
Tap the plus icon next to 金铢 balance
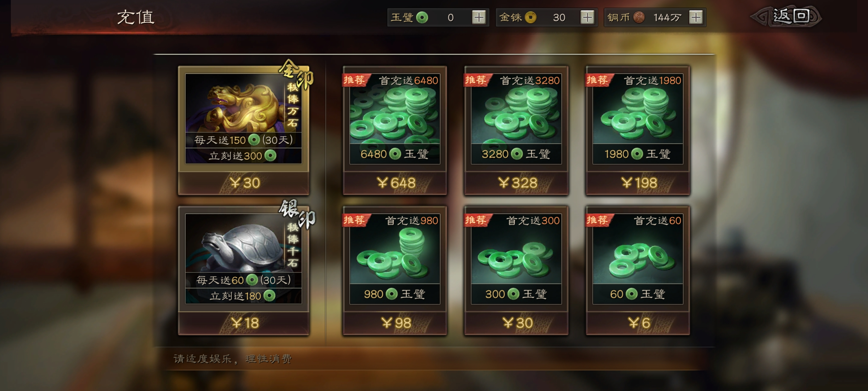tap(587, 17)
